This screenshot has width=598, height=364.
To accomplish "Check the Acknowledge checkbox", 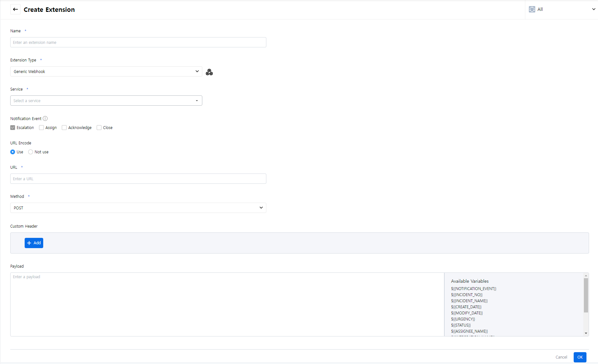I will click(x=64, y=128).
